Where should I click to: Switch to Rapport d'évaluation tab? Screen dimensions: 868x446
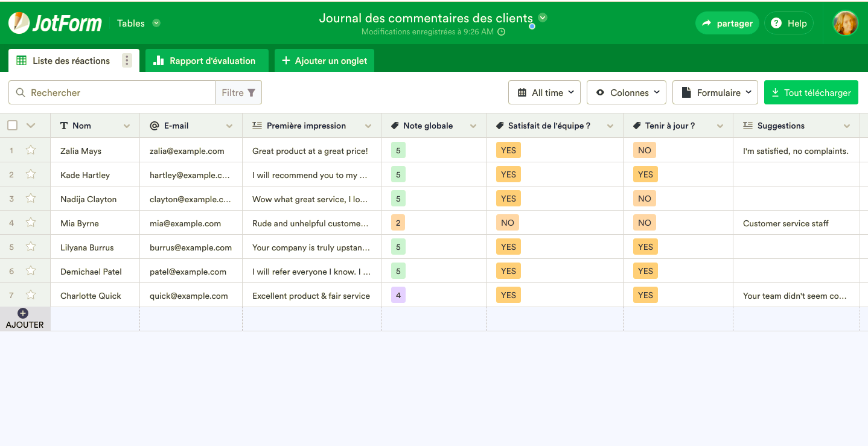206,60
